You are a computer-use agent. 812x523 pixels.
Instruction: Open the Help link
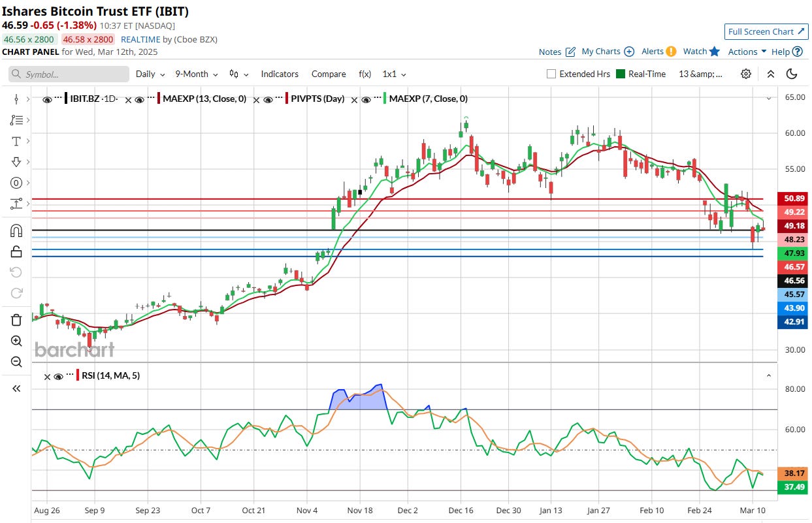pyautogui.click(x=781, y=52)
